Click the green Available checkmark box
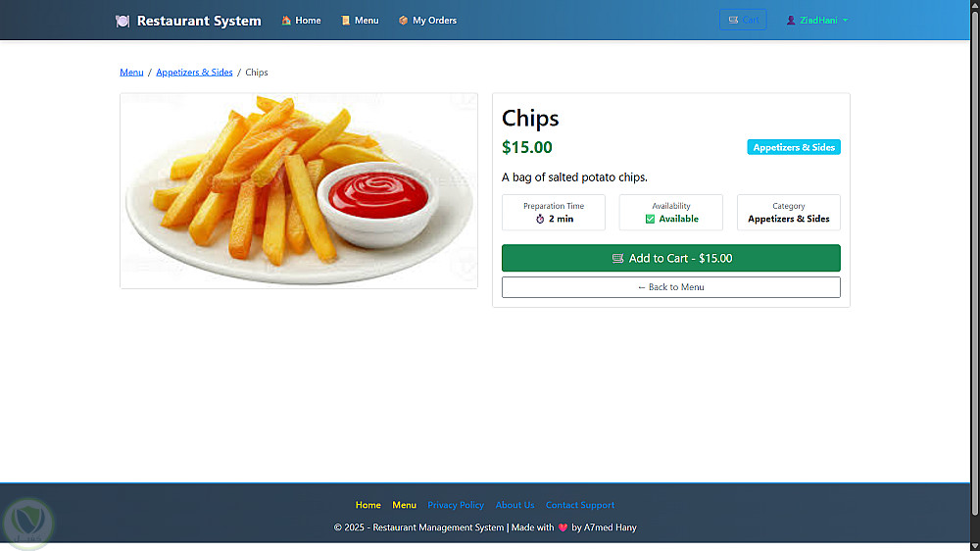980x551 pixels. pos(650,219)
